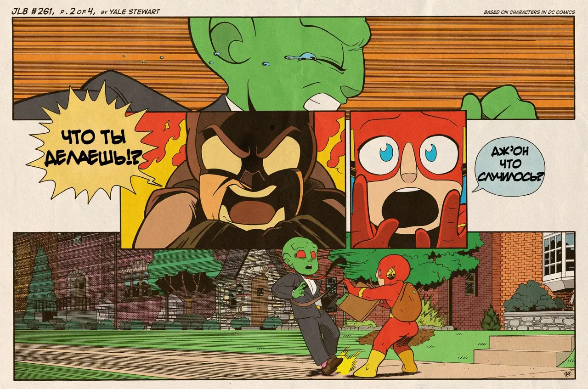This screenshot has width=588, height=389.
Task: Click the 'JL8 #261' title text
Action: [x=32, y=11]
